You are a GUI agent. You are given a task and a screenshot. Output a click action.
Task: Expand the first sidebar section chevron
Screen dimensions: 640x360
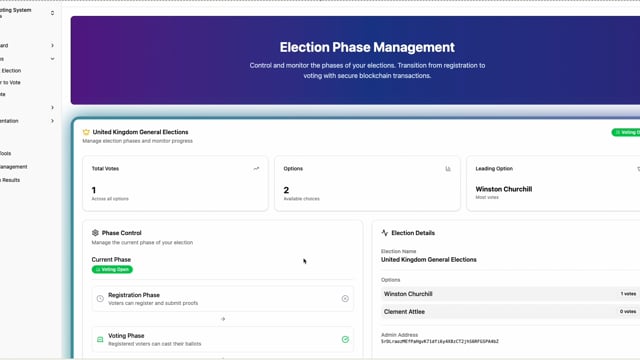click(52, 45)
